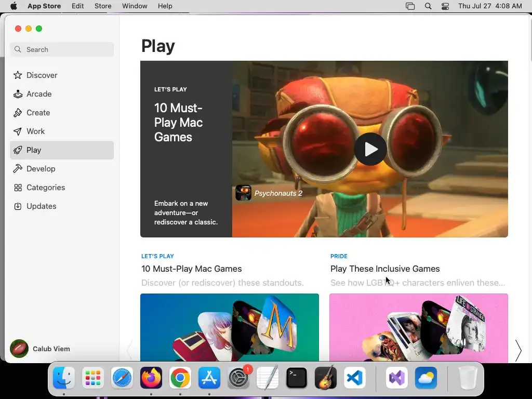
Task: Open the Store menu
Action: [x=103, y=6]
